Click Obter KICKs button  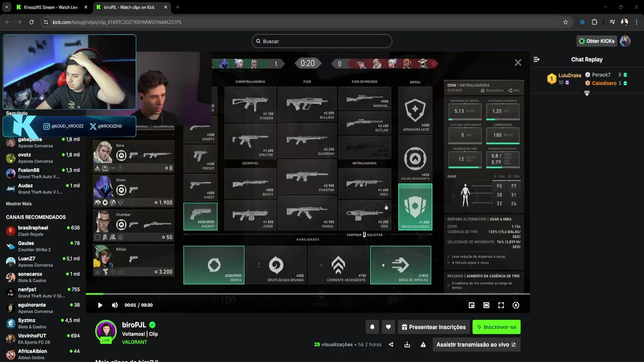tap(596, 41)
